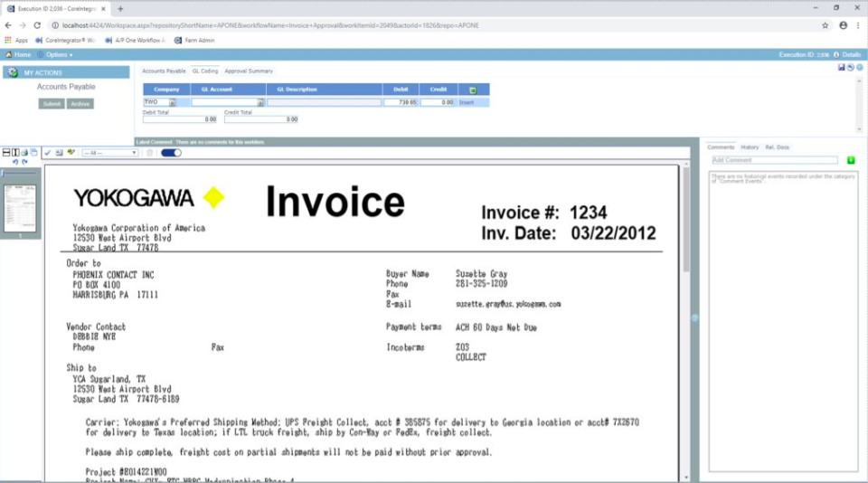This screenshot has width=868, height=483.
Task: Open the Rel. Docs tab
Action: (x=778, y=147)
